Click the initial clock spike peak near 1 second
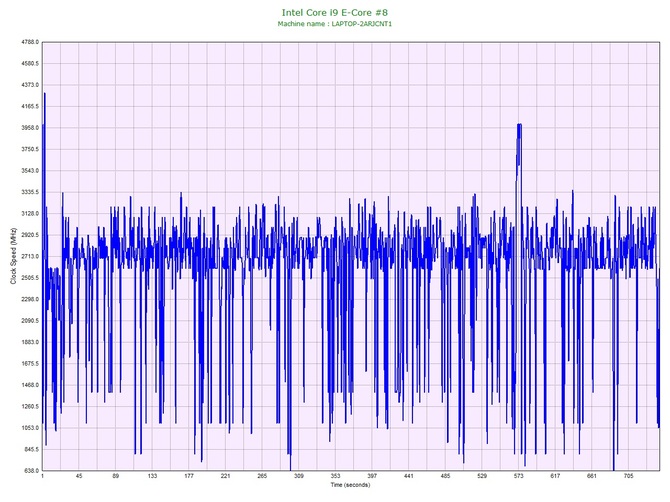This screenshot has height=502, width=670. [44, 94]
